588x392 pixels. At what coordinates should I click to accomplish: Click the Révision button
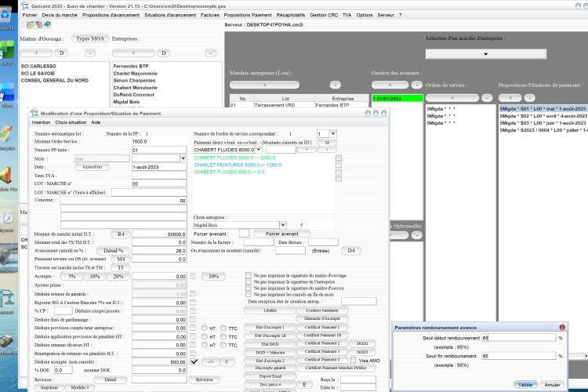(x=204, y=379)
